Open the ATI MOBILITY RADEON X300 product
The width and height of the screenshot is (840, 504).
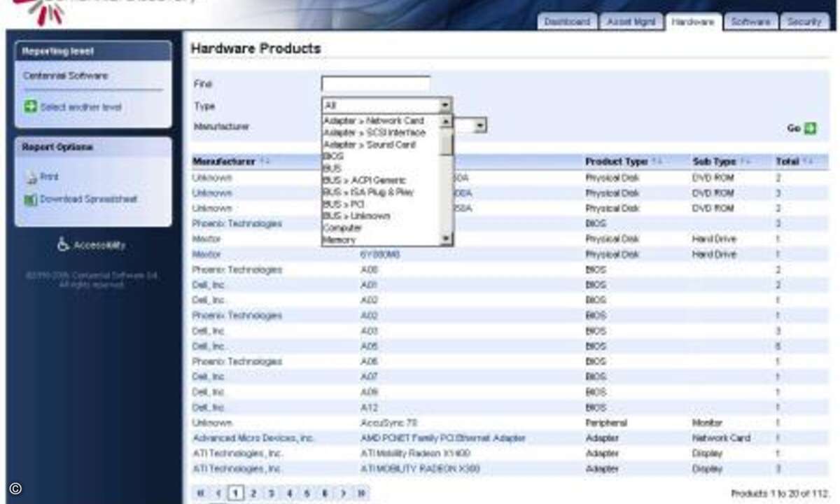coord(420,469)
